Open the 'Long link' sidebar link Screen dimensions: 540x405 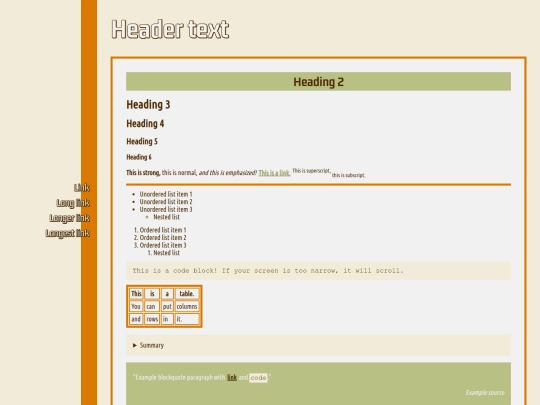[x=73, y=203]
